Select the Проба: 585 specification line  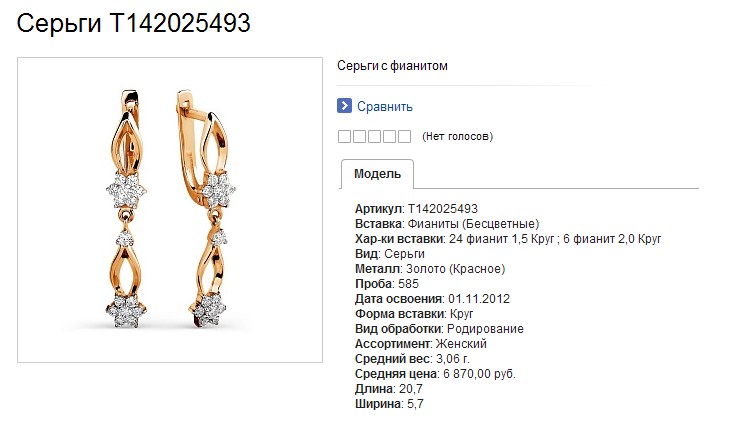point(386,284)
